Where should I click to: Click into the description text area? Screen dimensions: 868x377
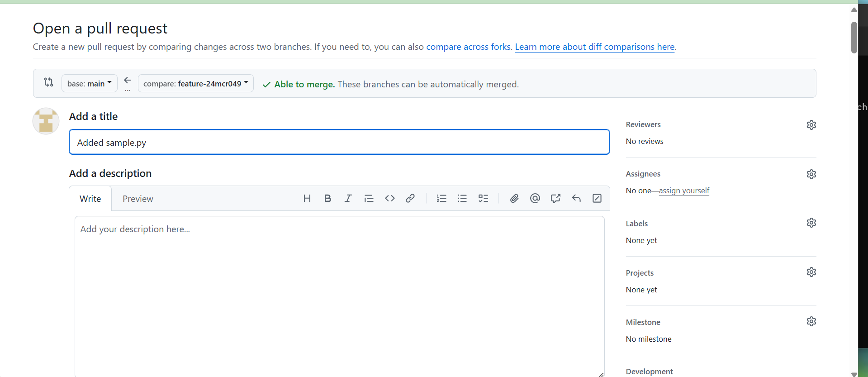point(340,296)
